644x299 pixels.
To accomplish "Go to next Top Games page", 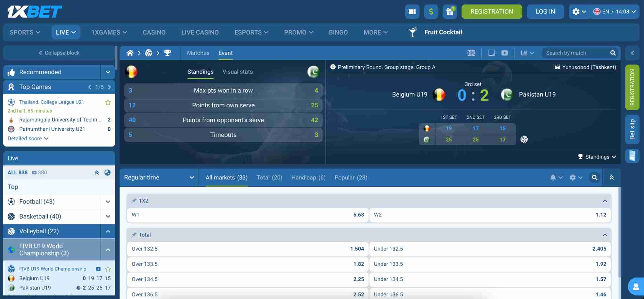I will pyautogui.click(x=110, y=87).
